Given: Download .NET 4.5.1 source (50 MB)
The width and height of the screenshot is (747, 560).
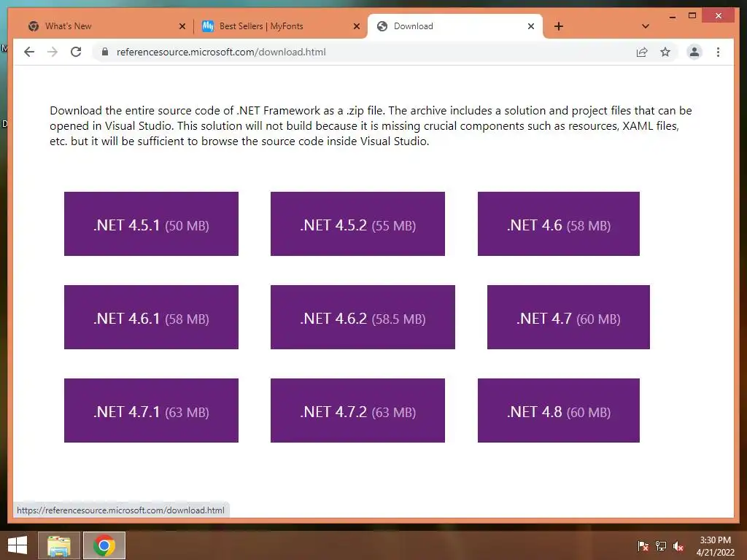Looking at the screenshot, I should (x=151, y=224).
